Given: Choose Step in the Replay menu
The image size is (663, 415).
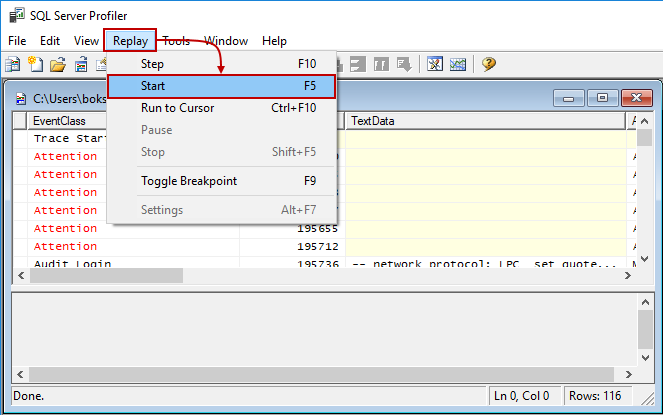Looking at the screenshot, I should [x=222, y=64].
